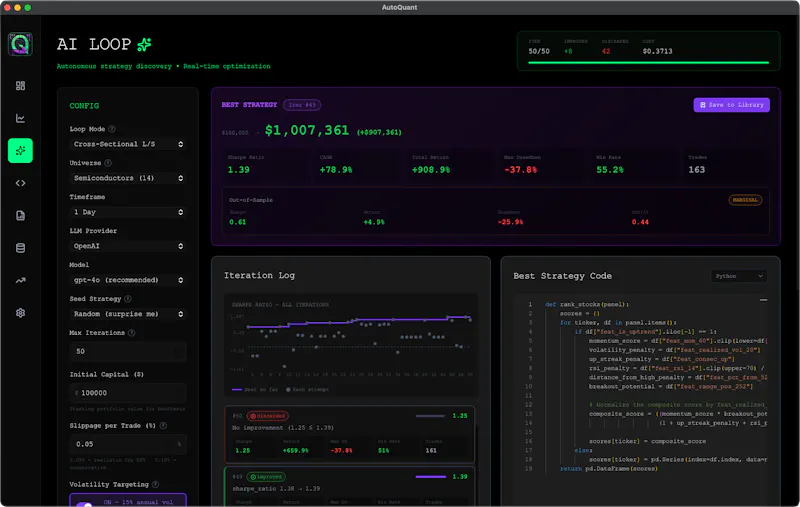Click the Total Return +908.9% value

click(x=431, y=170)
